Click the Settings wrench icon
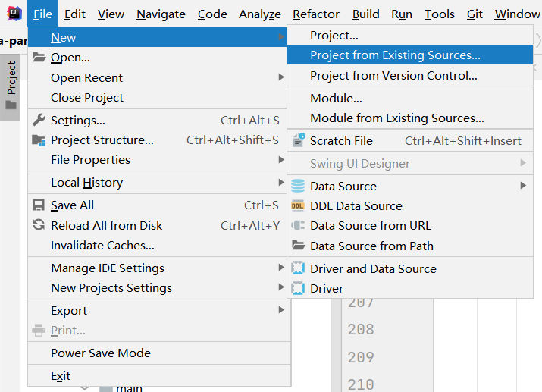The height and width of the screenshot is (392, 542). 39,120
